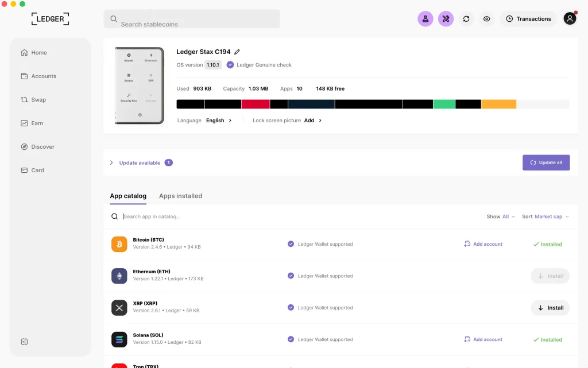The width and height of the screenshot is (588, 368).
Task: Click the catalog search magnifier icon
Action: pos(114,216)
